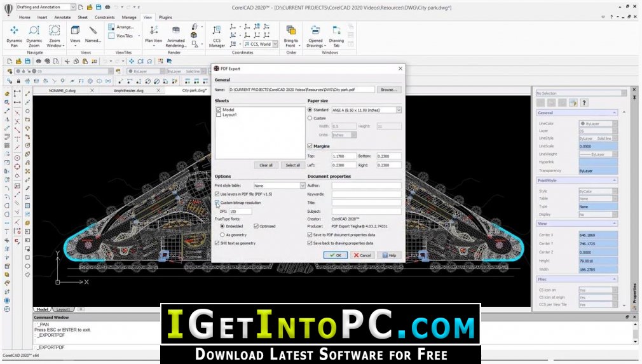The image size is (642, 364).
Task: Open the Home ribbon tab
Action: click(x=25, y=17)
